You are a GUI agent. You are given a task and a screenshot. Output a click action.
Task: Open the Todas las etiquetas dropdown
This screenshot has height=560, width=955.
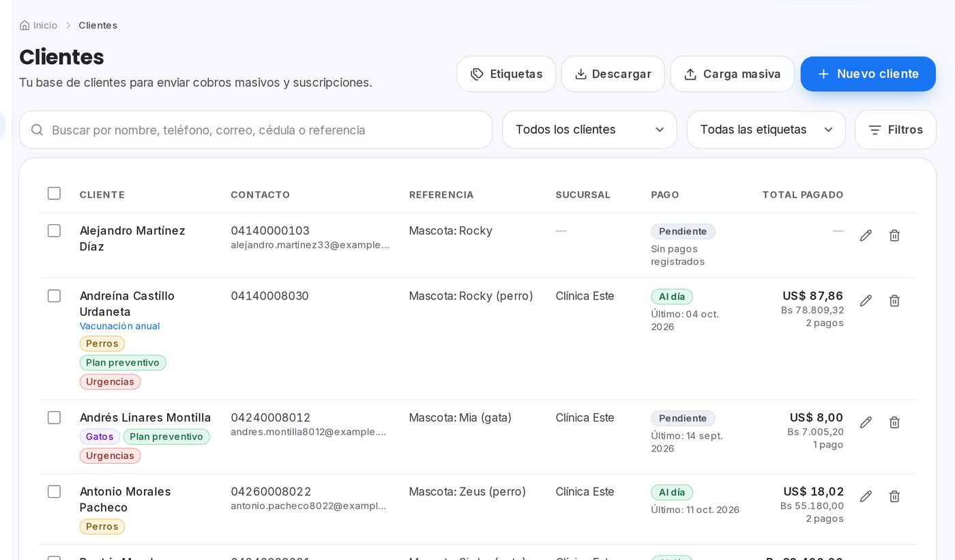[766, 130]
